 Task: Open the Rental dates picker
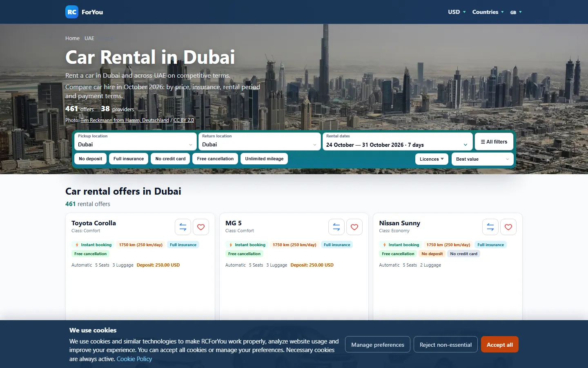397,141
